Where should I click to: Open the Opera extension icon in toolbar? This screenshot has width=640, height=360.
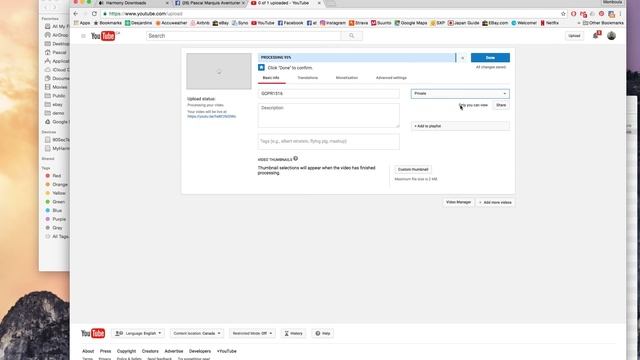point(573,13)
